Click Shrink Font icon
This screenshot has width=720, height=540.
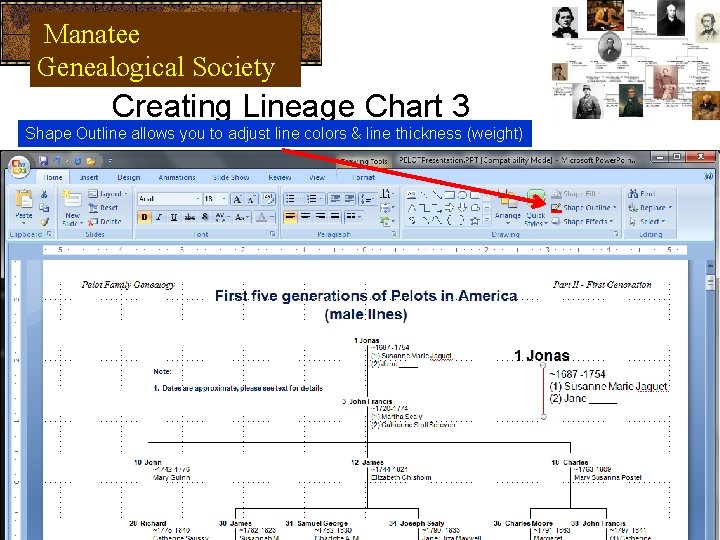click(x=252, y=199)
